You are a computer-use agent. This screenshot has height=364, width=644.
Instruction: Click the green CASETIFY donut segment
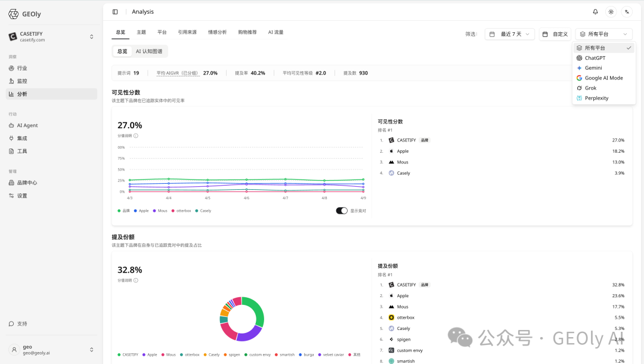[x=258, y=311]
